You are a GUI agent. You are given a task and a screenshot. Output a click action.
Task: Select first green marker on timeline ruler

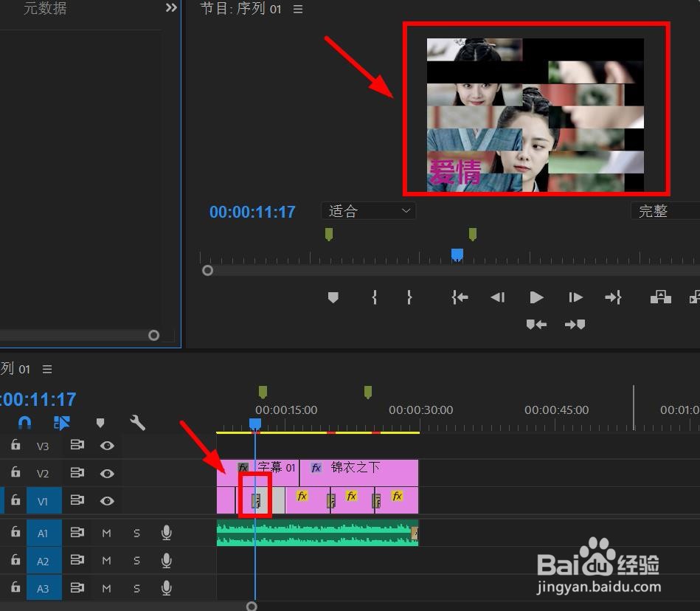tap(263, 392)
